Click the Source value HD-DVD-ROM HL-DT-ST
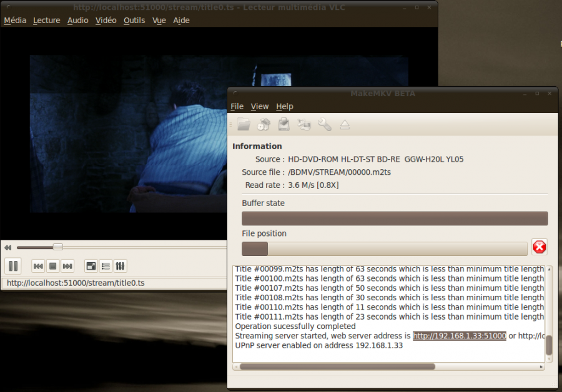562x392 pixels. tap(376, 159)
